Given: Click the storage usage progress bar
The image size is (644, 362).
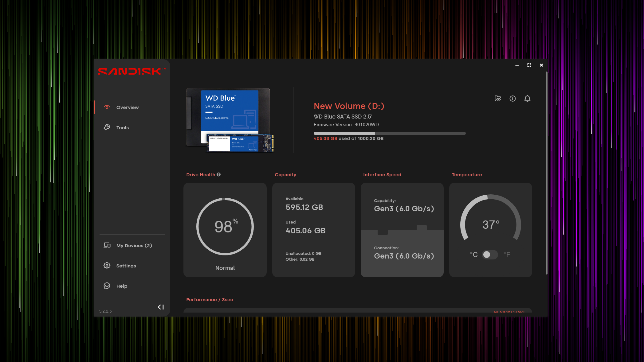Looking at the screenshot, I should (390, 133).
